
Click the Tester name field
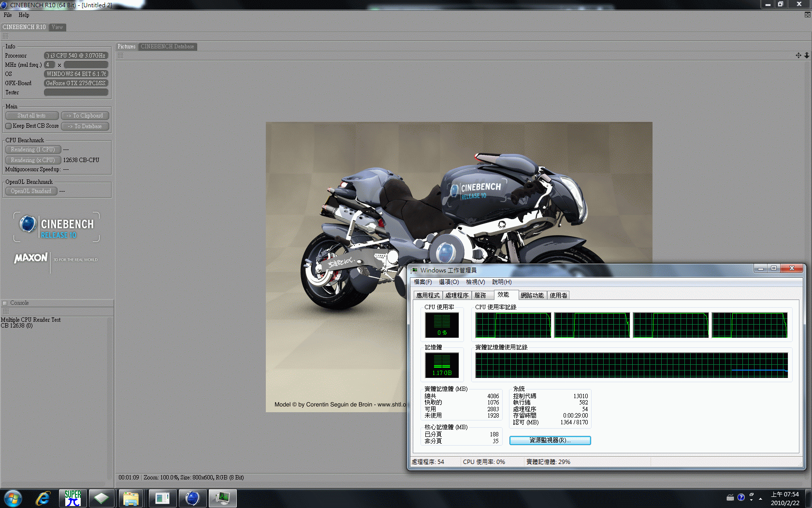[76, 92]
